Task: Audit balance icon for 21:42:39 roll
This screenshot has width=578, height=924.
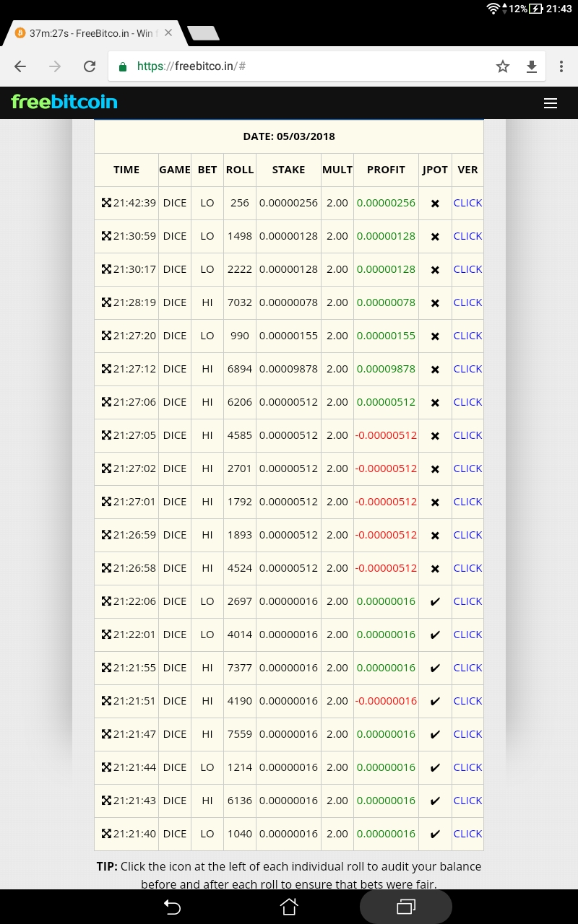Action: coord(106,203)
